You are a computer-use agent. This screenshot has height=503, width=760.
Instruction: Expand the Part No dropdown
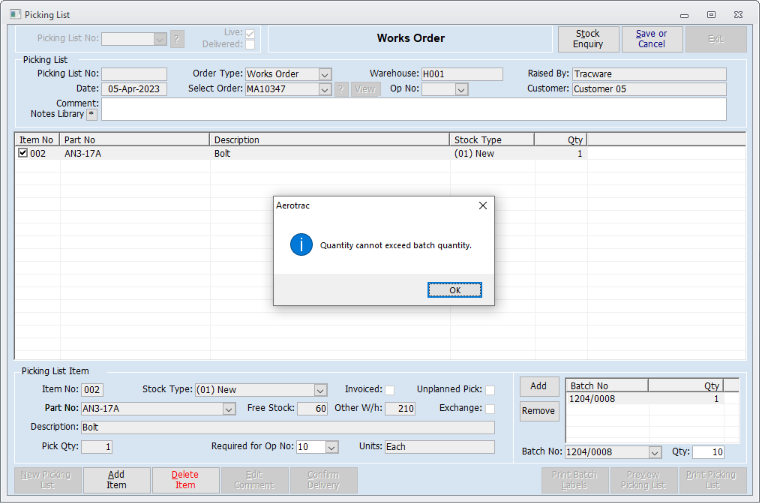pyautogui.click(x=229, y=409)
